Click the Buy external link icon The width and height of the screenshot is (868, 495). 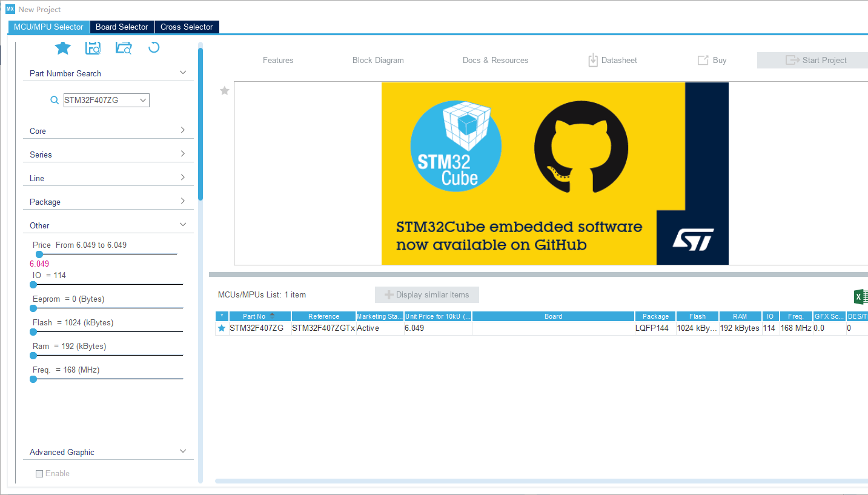tap(703, 60)
